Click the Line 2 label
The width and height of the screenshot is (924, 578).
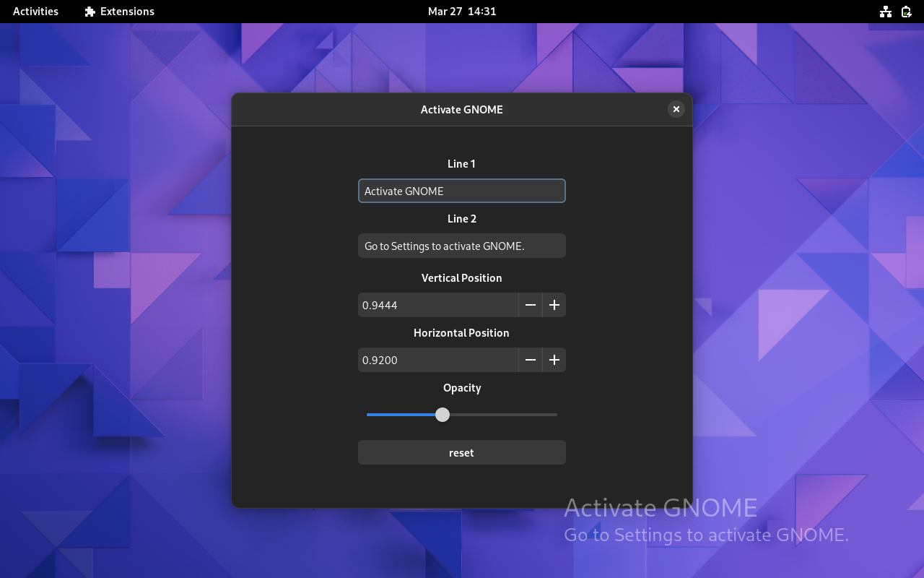click(x=462, y=219)
